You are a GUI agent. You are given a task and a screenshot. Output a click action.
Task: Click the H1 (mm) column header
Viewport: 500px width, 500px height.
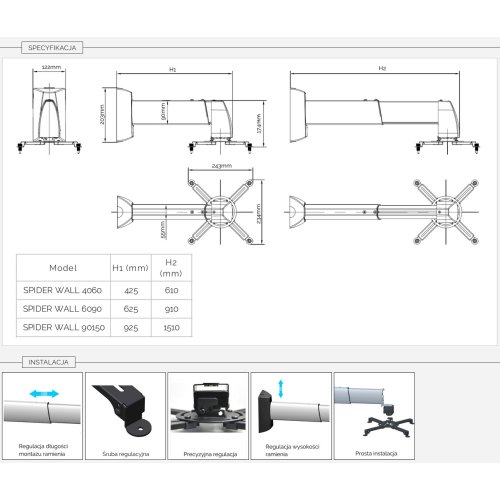(x=131, y=268)
